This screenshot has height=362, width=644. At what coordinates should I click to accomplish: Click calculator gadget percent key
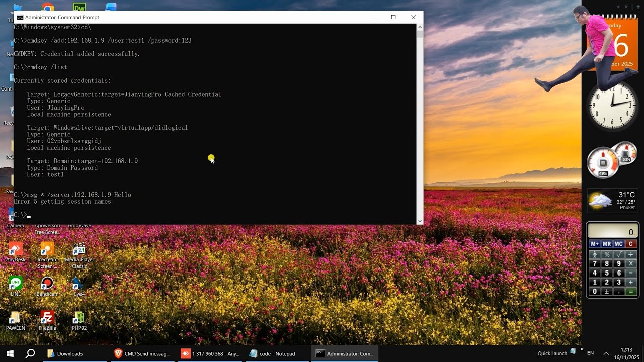point(607,254)
